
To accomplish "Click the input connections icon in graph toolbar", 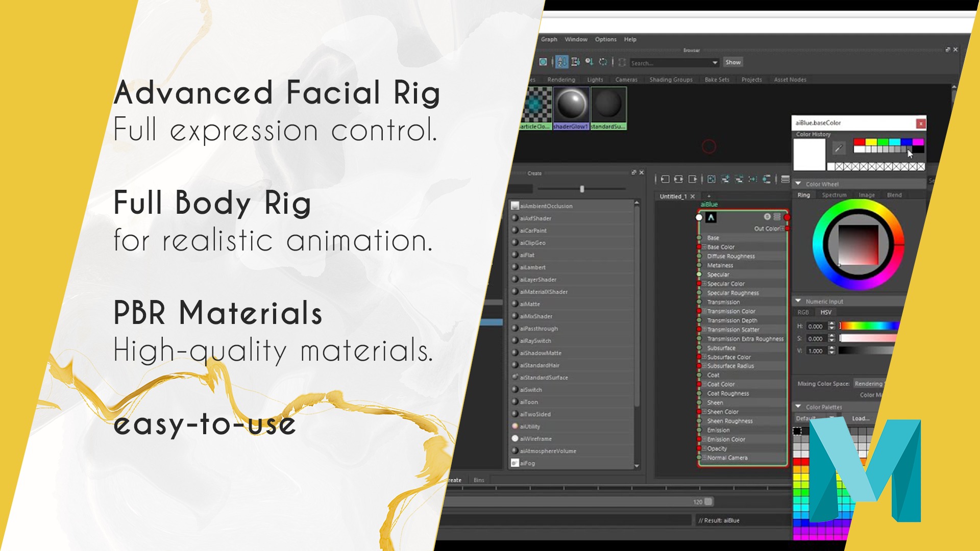I will coord(665,179).
